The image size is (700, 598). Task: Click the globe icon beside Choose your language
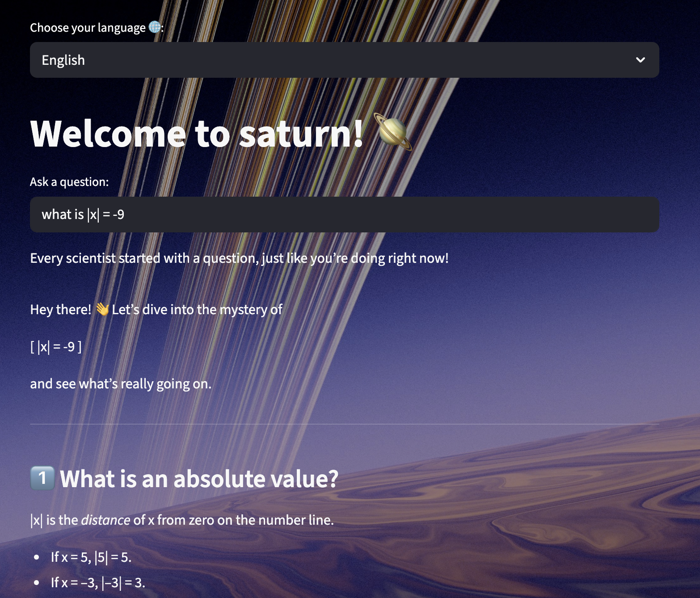[155, 27]
